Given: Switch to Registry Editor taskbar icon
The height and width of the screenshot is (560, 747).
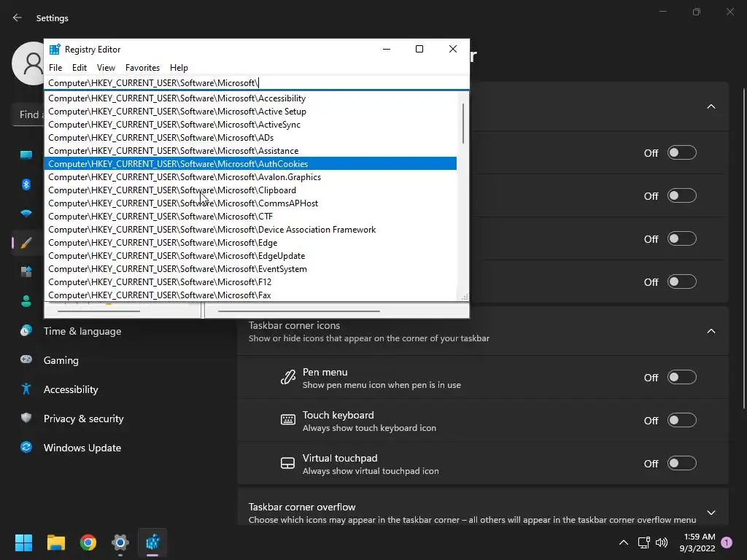Looking at the screenshot, I should pos(152,542).
